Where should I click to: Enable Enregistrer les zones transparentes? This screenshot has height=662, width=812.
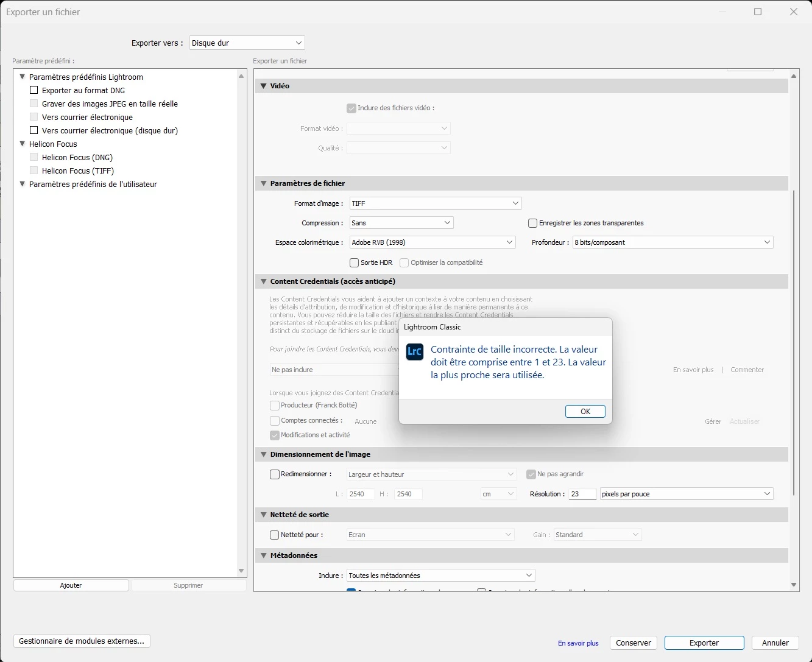533,223
